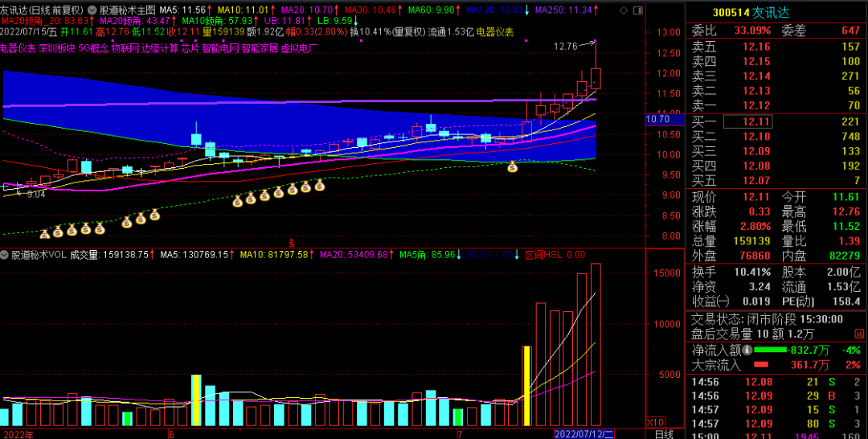Click the MA5角: 85.96 label
The width and height of the screenshot is (868, 439).
(426, 255)
